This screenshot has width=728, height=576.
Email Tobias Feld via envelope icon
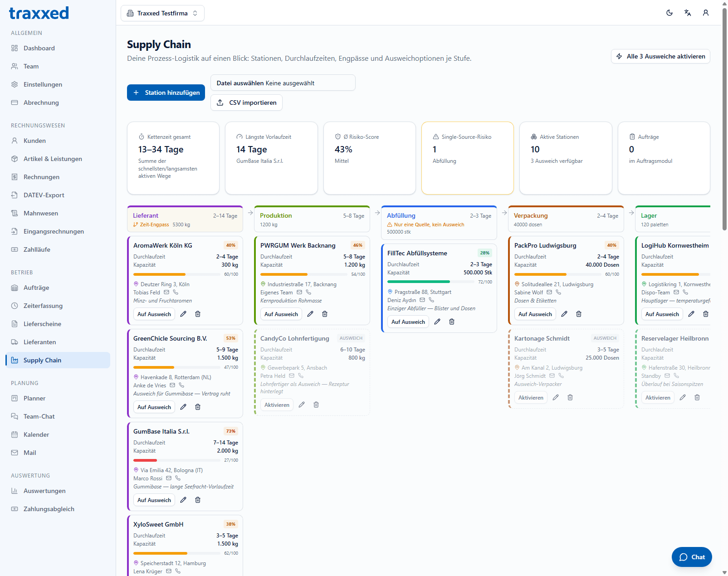[x=166, y=293]
